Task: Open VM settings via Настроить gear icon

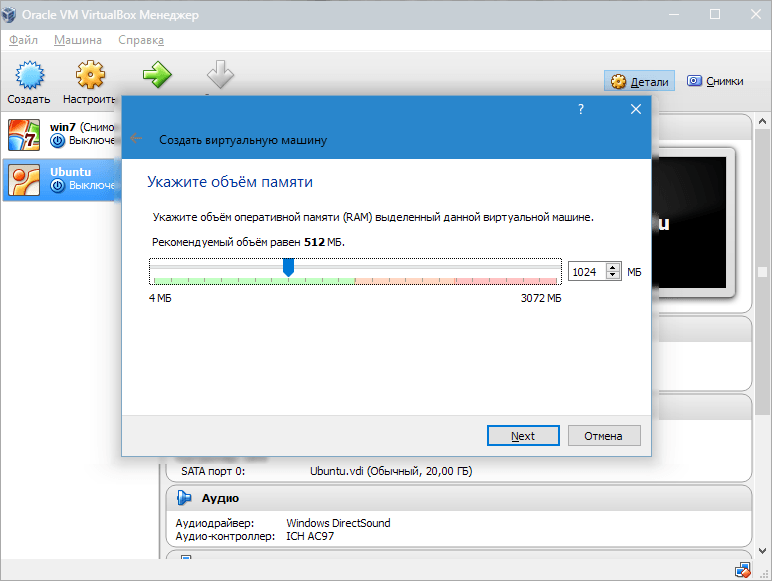Action: point(90,76)
